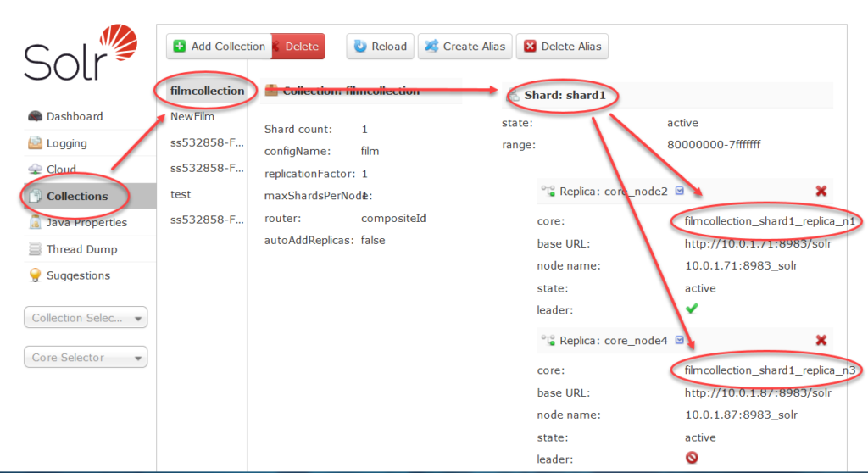868x473 pixels.
Task: Select the test collection
Action: (181, 194)
